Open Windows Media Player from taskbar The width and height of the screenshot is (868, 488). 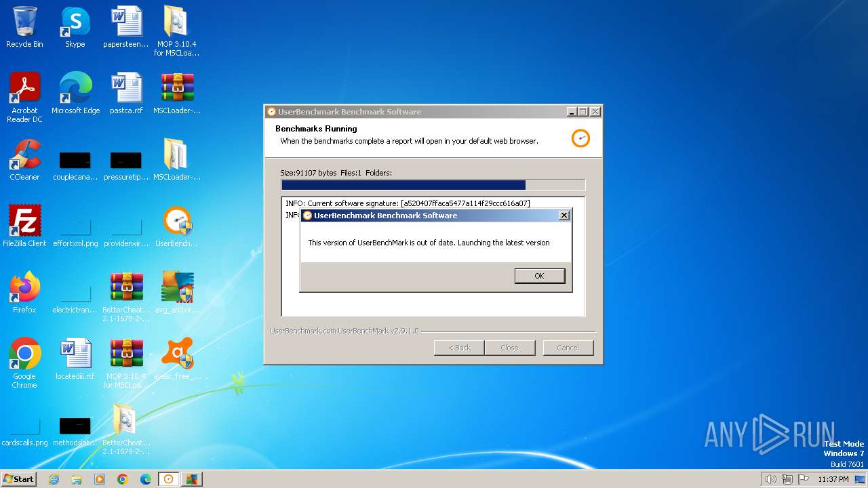pyautogui.click(x=100, y=479)
